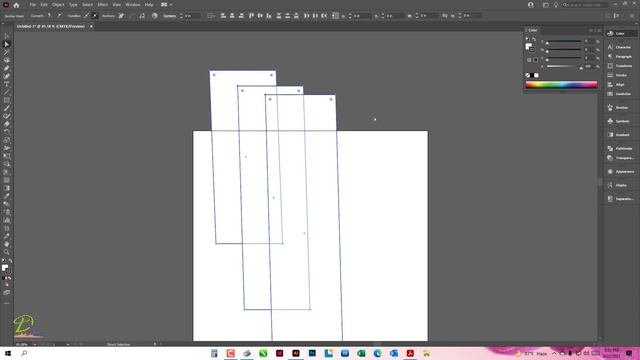Open the Symbols panel
The width and height of the screenshot is (640, 360).
click(620, 121)
